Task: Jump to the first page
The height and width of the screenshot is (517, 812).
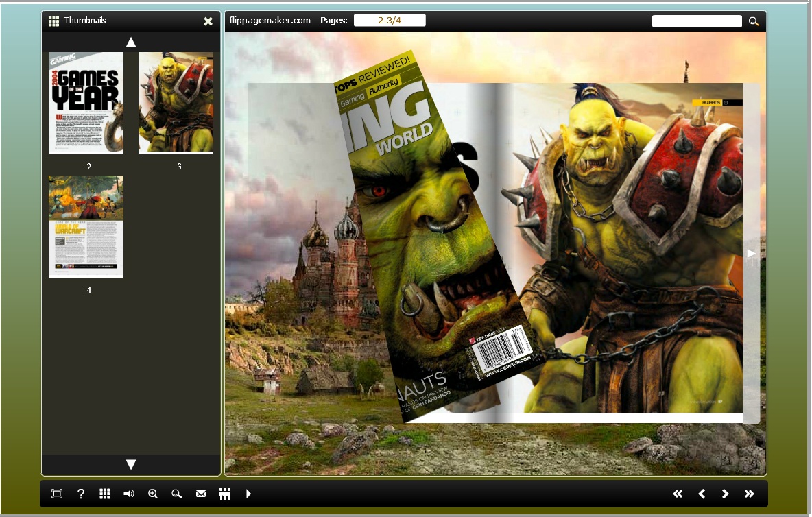Action: [x=678, y=494]
